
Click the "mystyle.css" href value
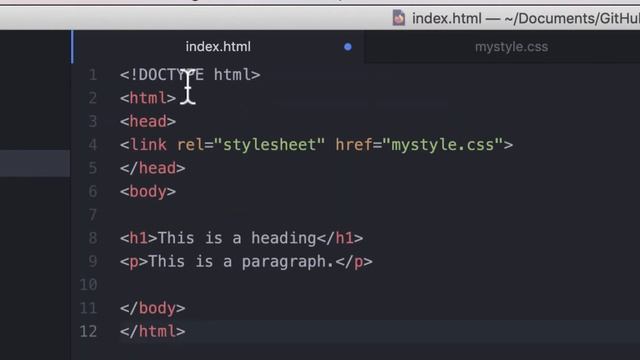[447, 145]
